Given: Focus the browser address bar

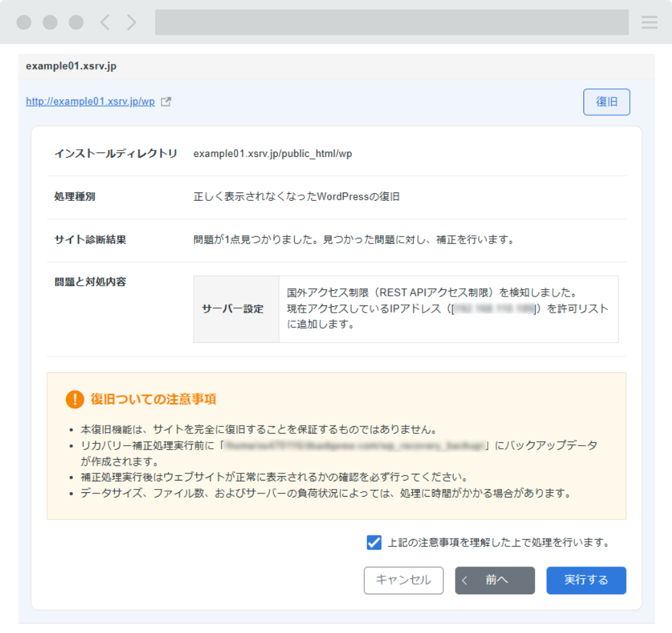Looking at the screenshot, I should [x=392, y=23].
